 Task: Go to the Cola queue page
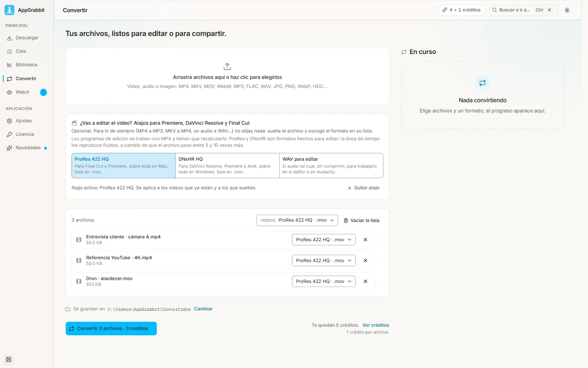(x=27, y=51)
